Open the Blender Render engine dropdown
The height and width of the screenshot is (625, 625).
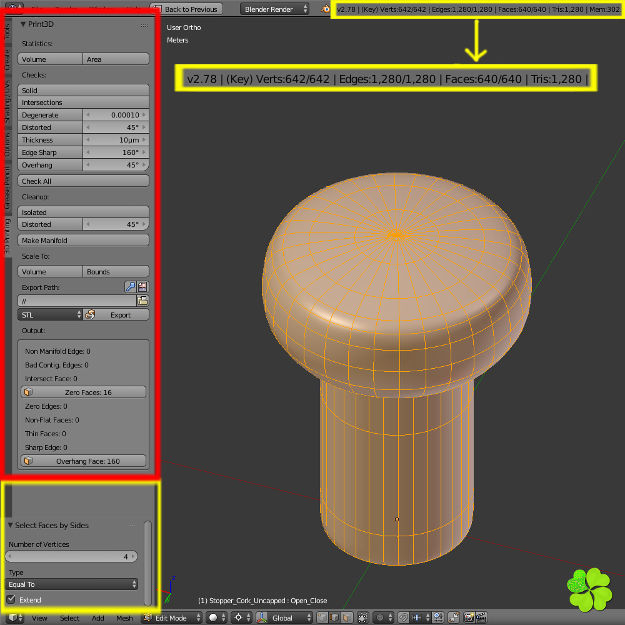pos(274,9)
